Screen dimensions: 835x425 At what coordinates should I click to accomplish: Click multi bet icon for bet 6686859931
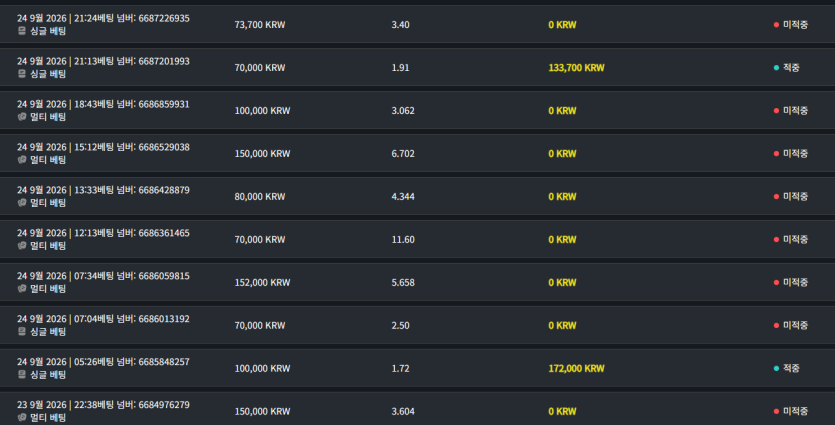22,117
